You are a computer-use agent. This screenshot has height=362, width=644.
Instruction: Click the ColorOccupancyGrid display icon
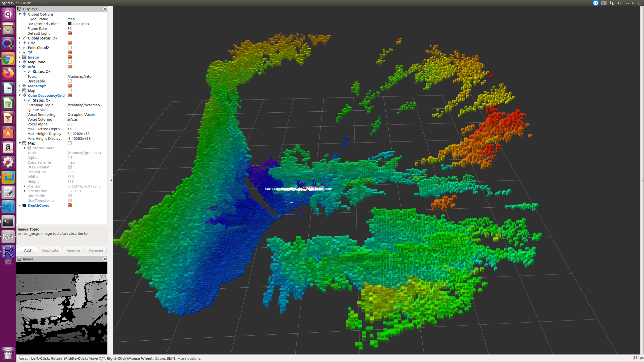25,96
